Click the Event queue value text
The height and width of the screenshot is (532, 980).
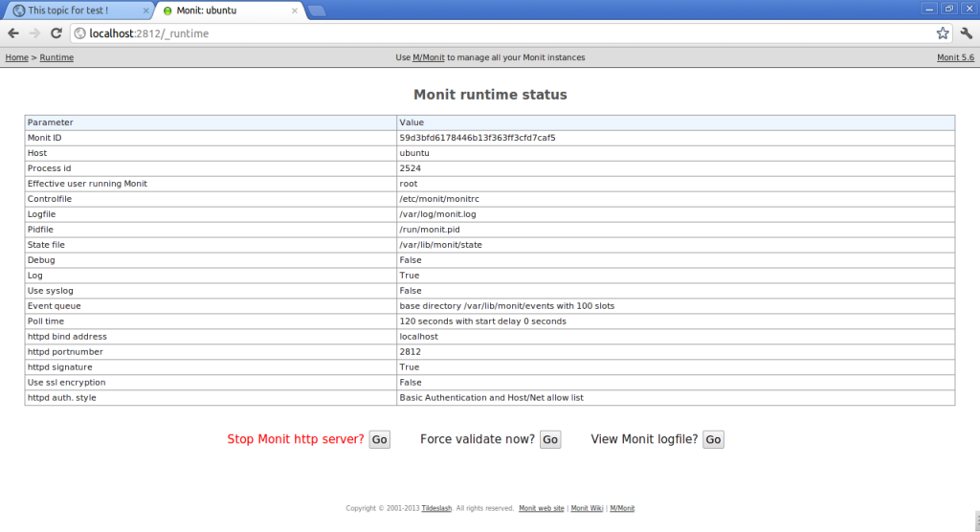pos(507,306)
